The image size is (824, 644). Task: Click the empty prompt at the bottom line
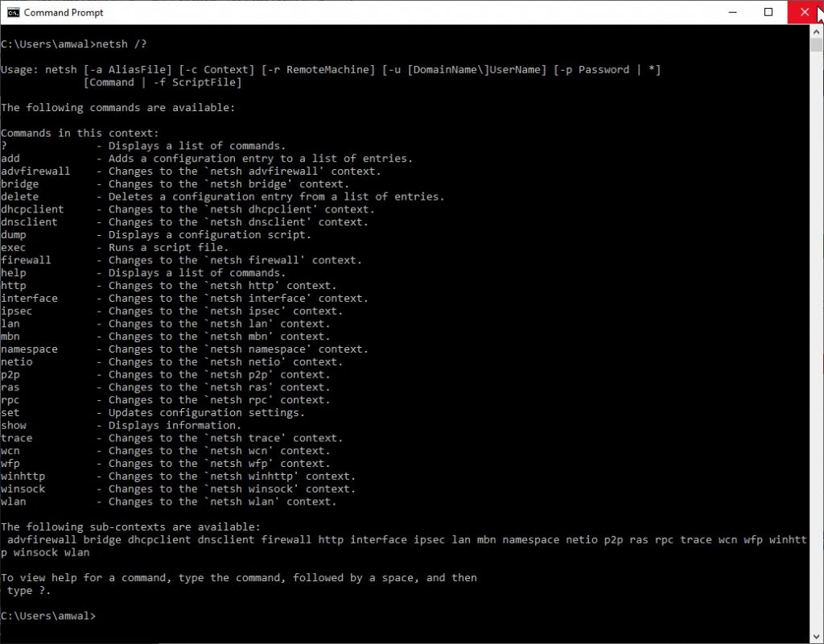coord(48,616)
